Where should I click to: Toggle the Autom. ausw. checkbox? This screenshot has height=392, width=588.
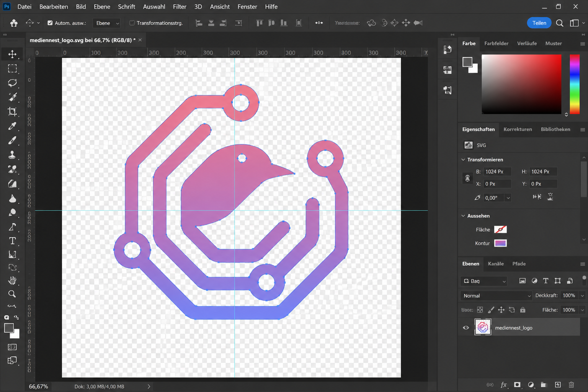tap(50, 23)
